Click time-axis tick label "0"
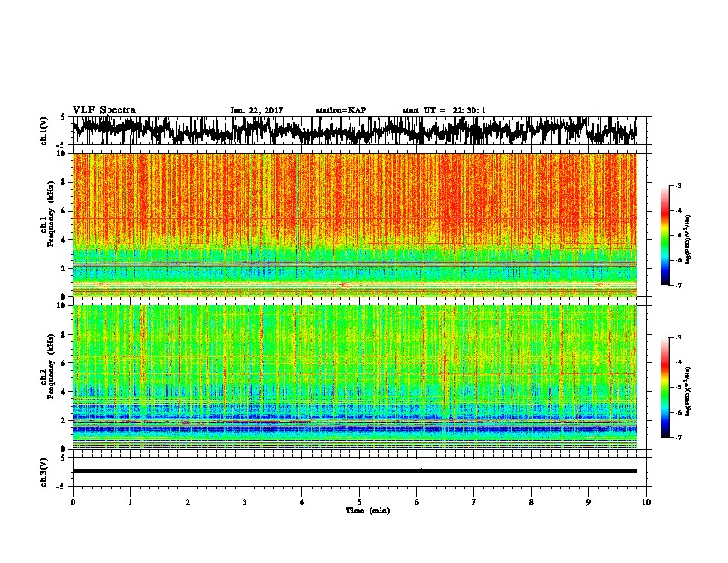The height and width of the screenshot is (563, 728). click(73, 502)
